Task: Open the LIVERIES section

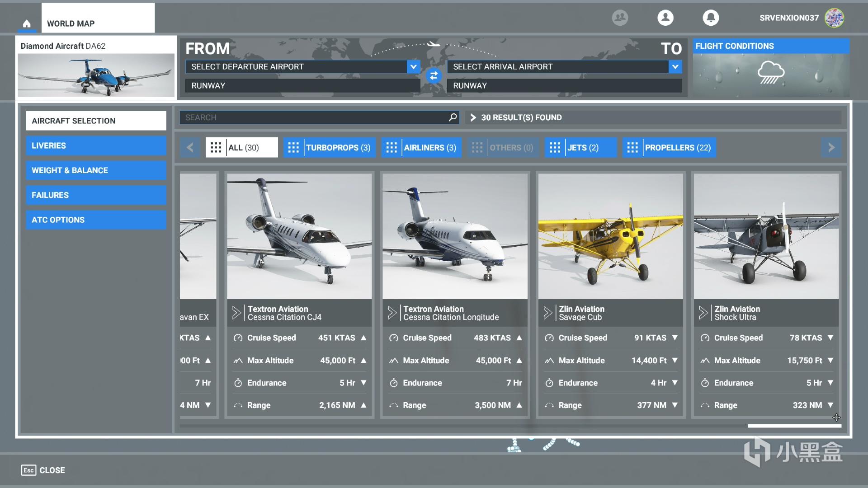Action: click(x=96, y=145)
